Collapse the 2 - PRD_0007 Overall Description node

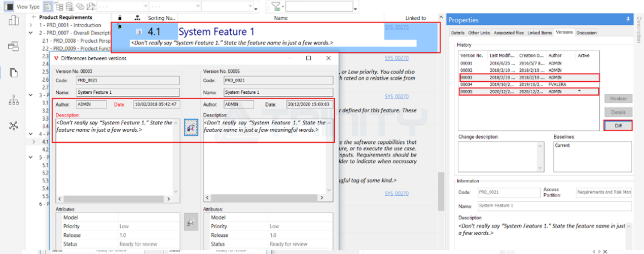click(x=31, y=32)
